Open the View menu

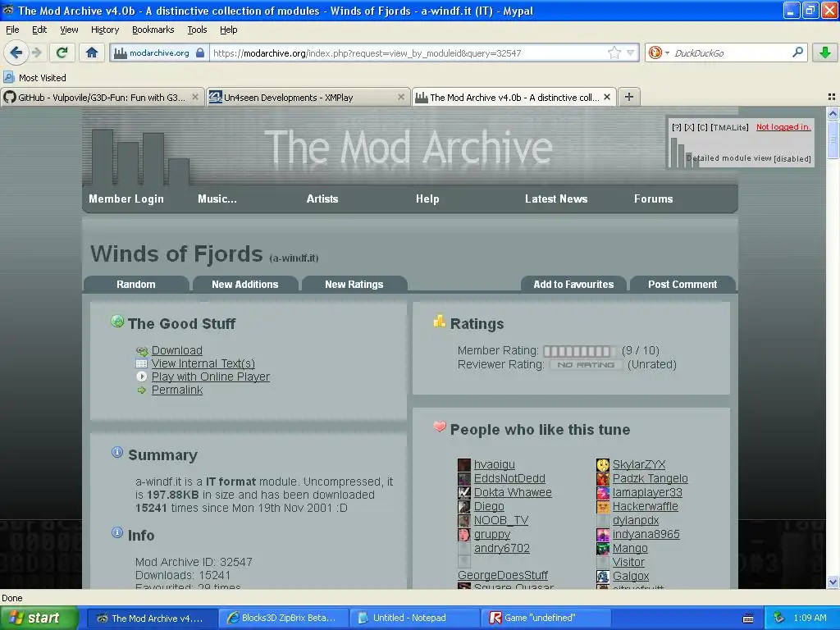[69, 30]
